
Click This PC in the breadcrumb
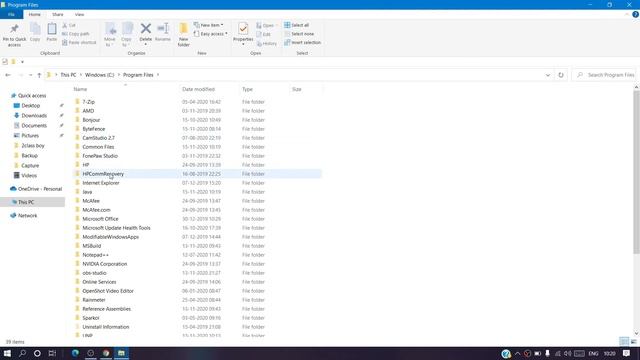click(68, 75)
